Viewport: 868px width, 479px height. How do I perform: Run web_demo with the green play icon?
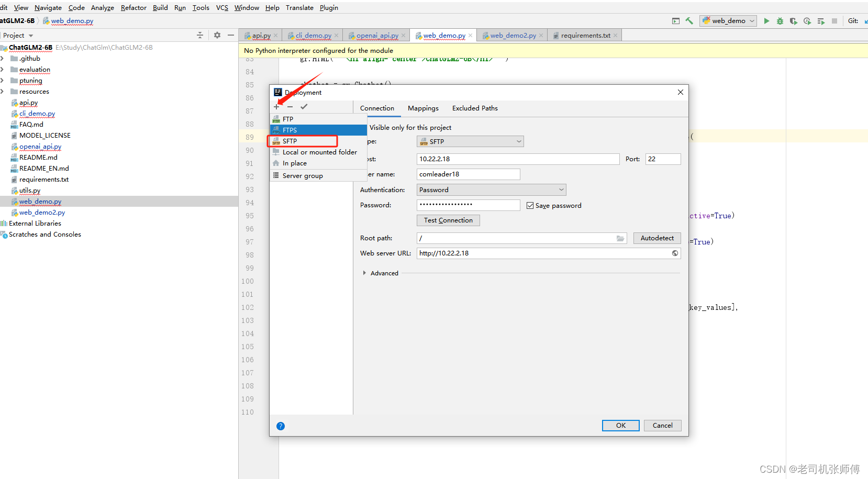(766, 21)
